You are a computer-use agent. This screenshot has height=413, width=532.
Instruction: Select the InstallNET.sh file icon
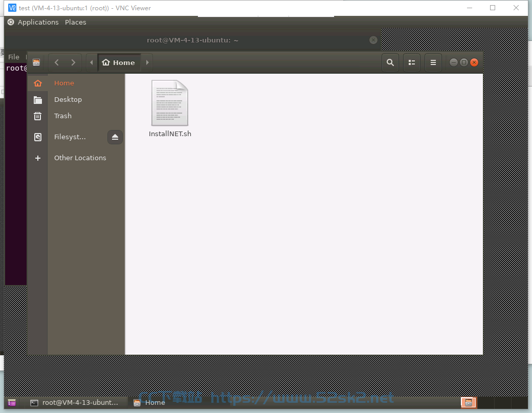tap(170, 103)
